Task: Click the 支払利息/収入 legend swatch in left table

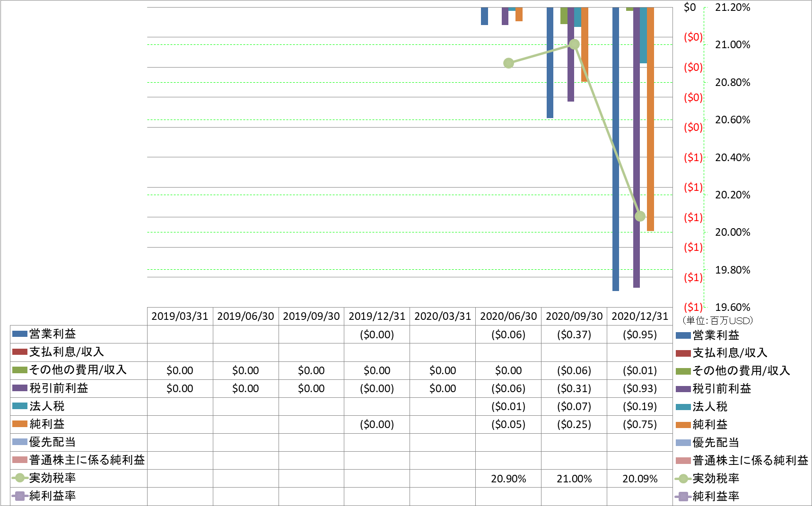Action: coord(20,352)
